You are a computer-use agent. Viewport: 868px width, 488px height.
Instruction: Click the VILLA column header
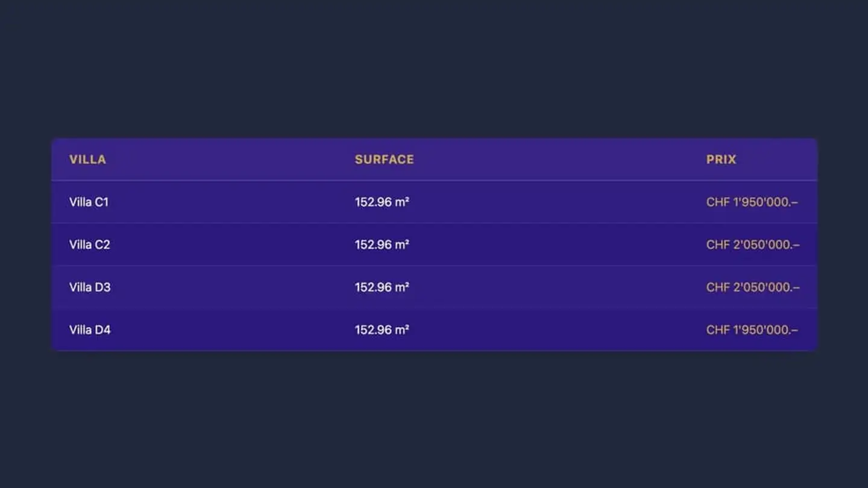pos(87,160)
